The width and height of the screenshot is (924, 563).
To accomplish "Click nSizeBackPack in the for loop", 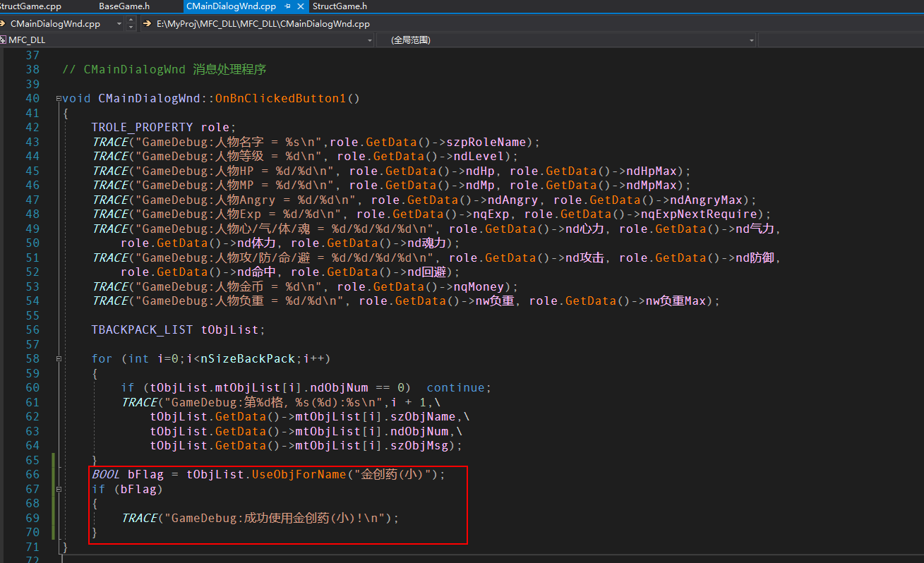I will pos(248,358).
